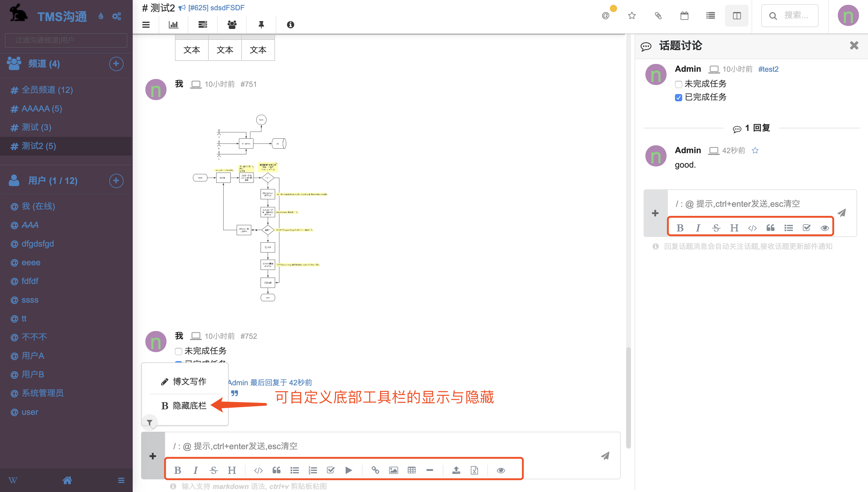Image resolution: width=868 pixels, height=492 pixels.
Task: Close the 话题讨论 panel
Action: 854,45
